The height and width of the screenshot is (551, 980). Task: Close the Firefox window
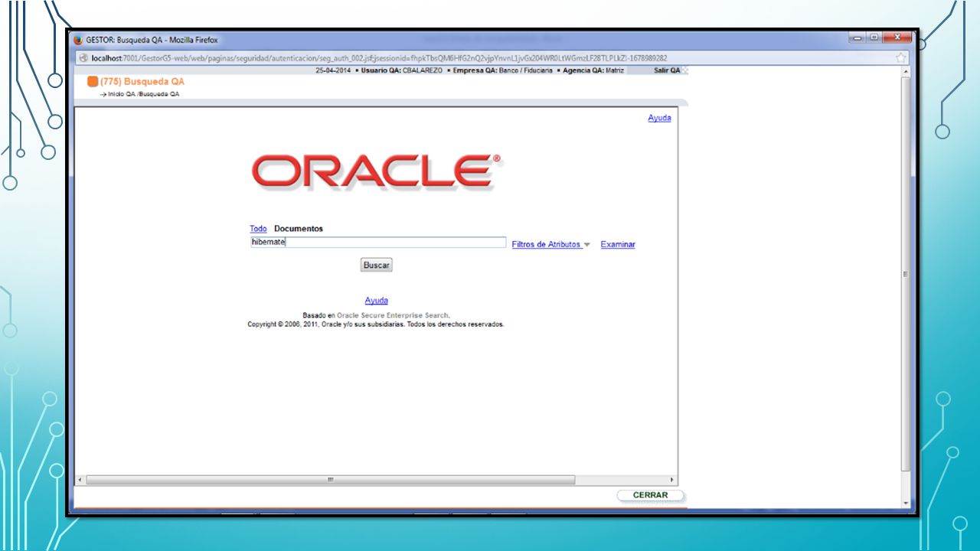pyautogui.click(x=897, y=37)
